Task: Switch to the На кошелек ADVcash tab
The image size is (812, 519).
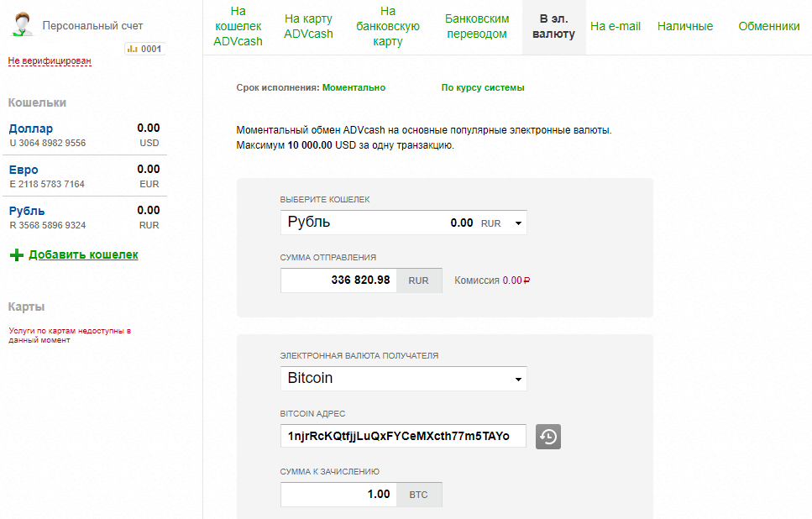Action: pyautogui.click(x=238, y=26)
